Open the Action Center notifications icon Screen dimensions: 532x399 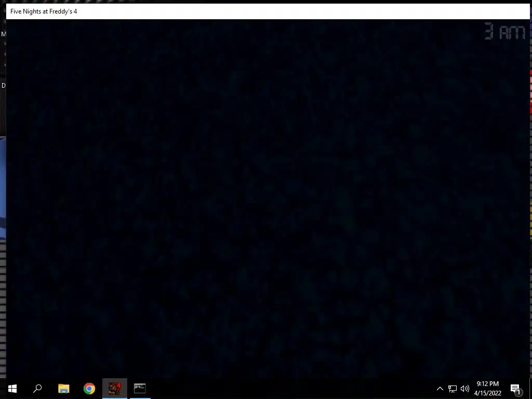click(x=516, y=389)
